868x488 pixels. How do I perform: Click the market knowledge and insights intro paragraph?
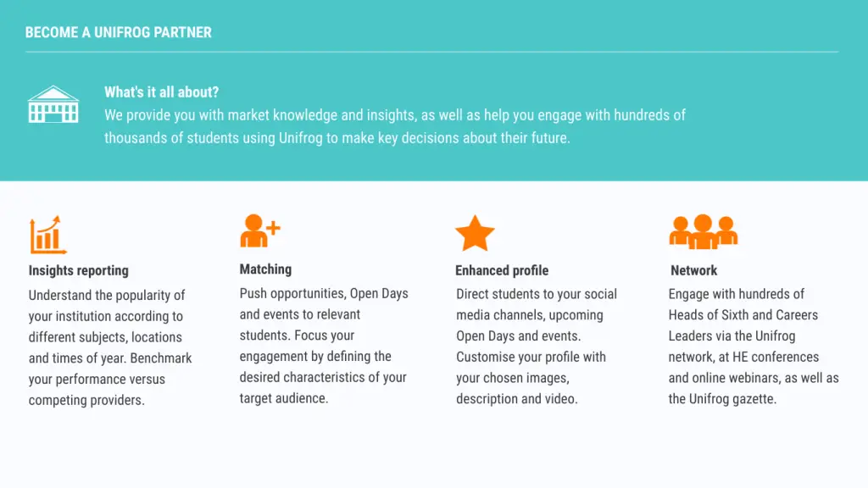tap(395, 126)
